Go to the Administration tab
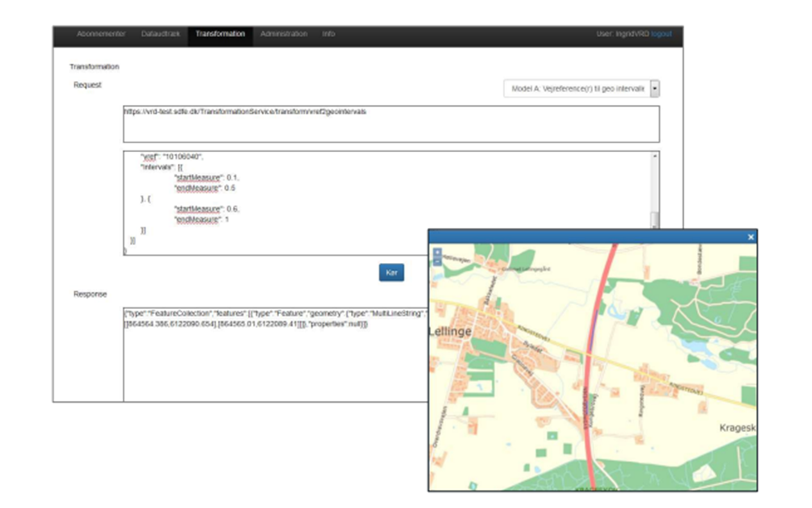 click(284, 34)
